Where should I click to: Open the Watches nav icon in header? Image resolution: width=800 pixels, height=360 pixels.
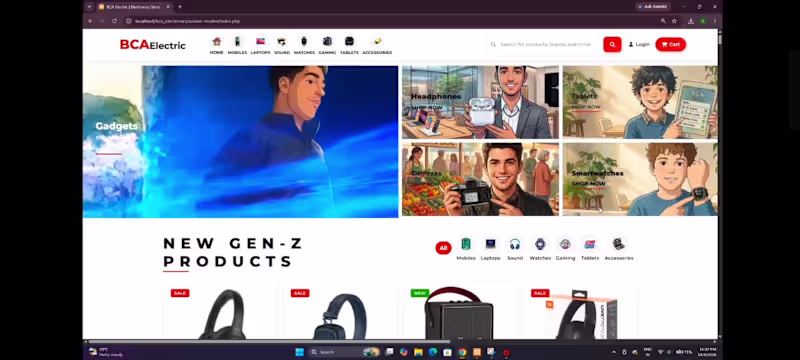[304, 45]
